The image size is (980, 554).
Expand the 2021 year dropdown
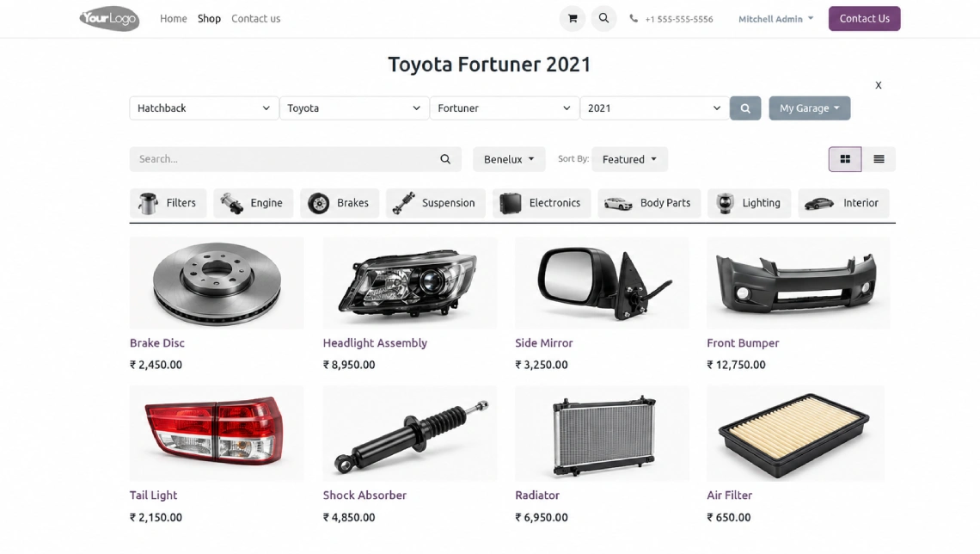point(654,108)
